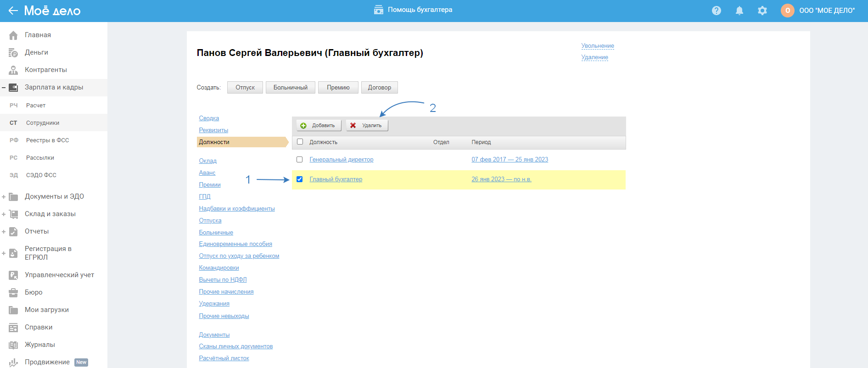Click the Удалить position button
Viewport: 868px width, 368px height.
tap(367, 126)
